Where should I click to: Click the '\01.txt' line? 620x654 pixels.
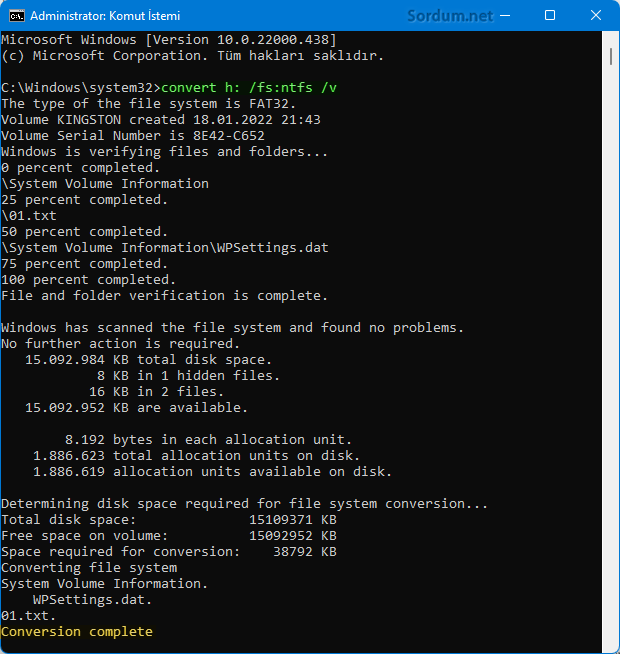pyautogui.click(x=29, y=216)
